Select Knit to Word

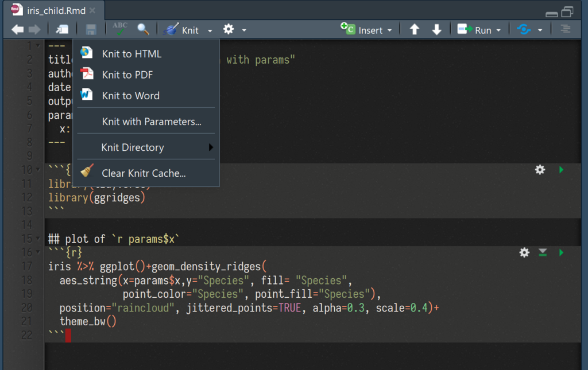[x=146, y=95]
